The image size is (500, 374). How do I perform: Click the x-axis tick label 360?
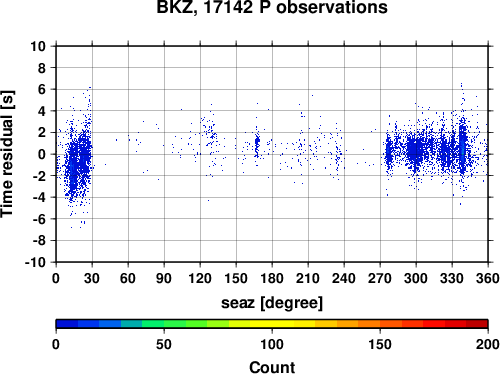[x=488, y=278]
